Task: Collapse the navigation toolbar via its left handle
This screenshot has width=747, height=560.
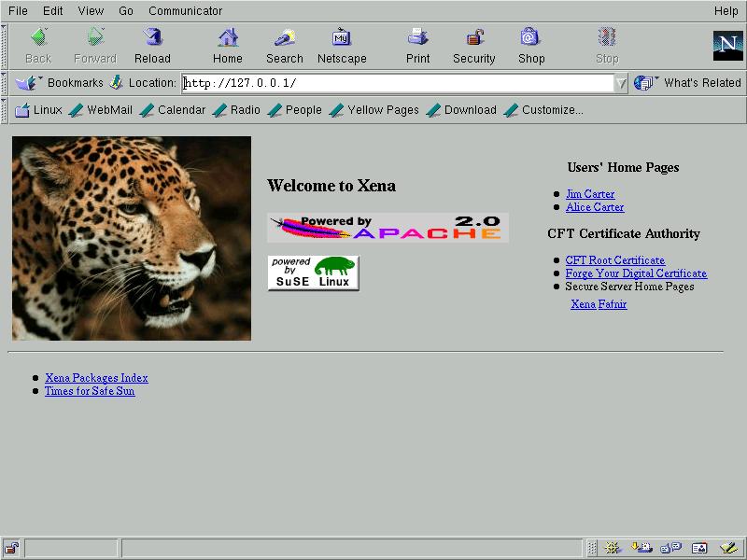Action: [5, 45]
